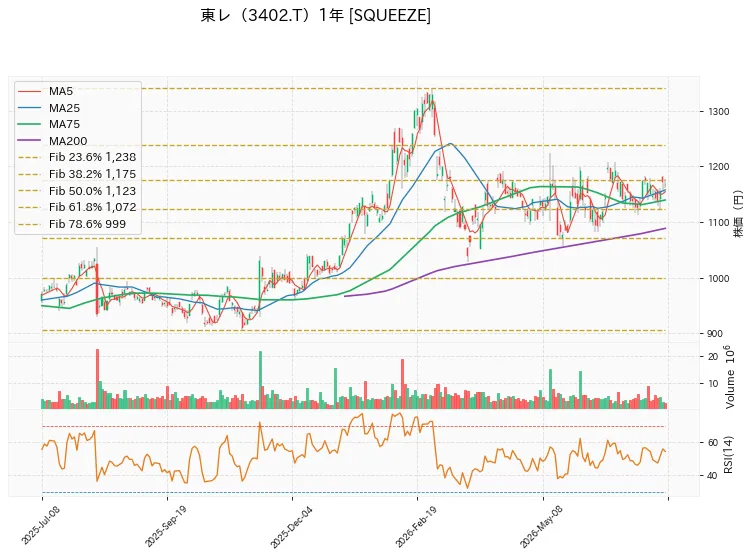The height and width of the screenshot is (558, 752).
Task: Click Fib 50.0% 1,123 legend label
Action: click(92, 191)
